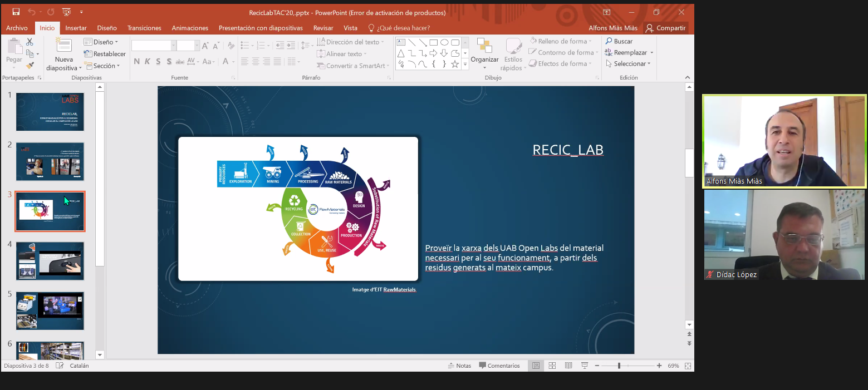Click the Save icon in the title bar
The height and width of the screenshot is (390, 868).
tap(16, 12)
